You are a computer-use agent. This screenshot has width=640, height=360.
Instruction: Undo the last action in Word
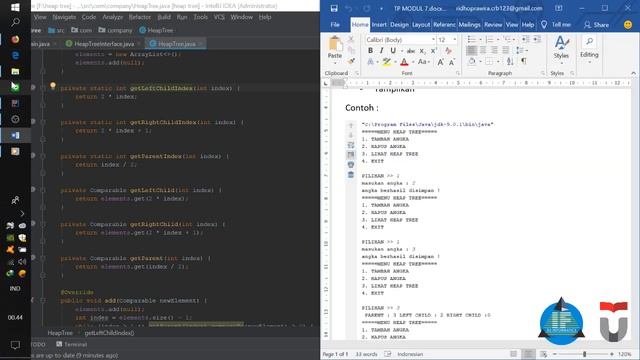tap(348, 8)
